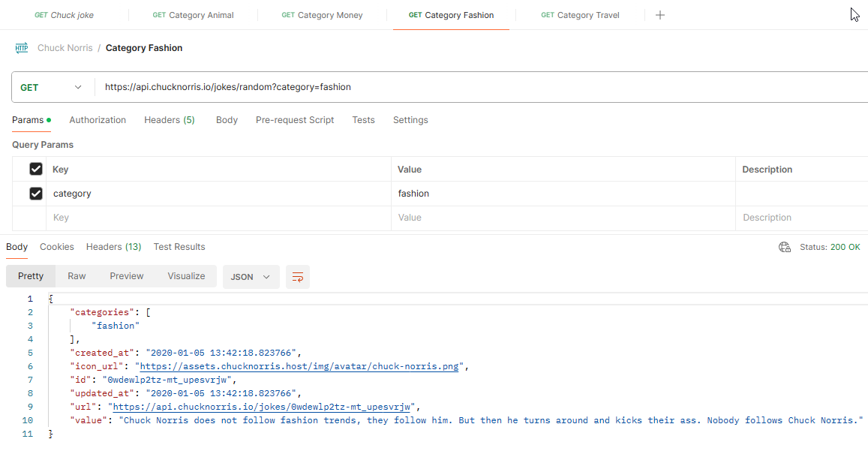Open the request Headers (5) tab

[x=170, y=120]
